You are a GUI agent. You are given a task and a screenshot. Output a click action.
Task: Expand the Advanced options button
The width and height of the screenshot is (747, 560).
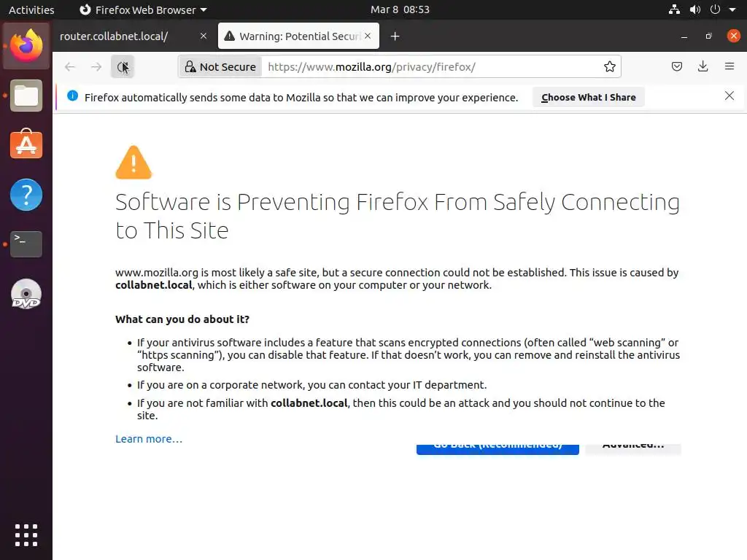[633, 446]
